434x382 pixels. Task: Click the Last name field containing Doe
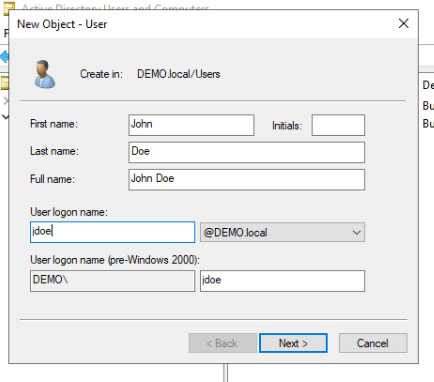pos(247,152)
